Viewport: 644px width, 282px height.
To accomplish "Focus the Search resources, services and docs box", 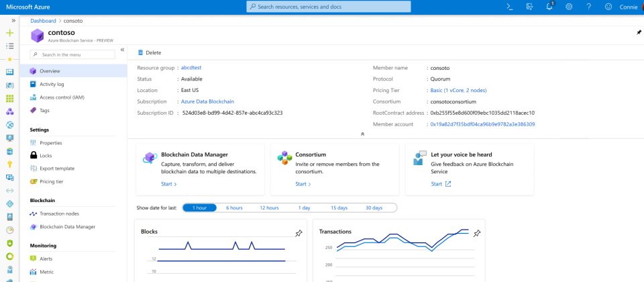I will coord(329,7).
